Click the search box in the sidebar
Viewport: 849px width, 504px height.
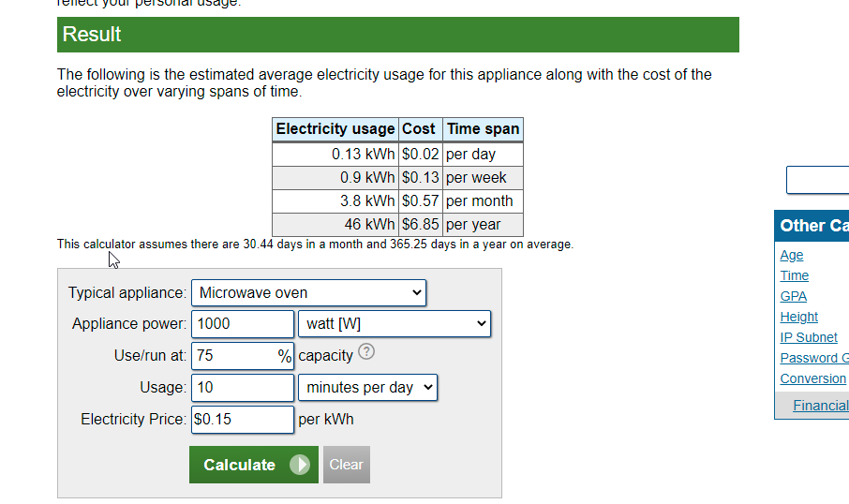point(818,180)
